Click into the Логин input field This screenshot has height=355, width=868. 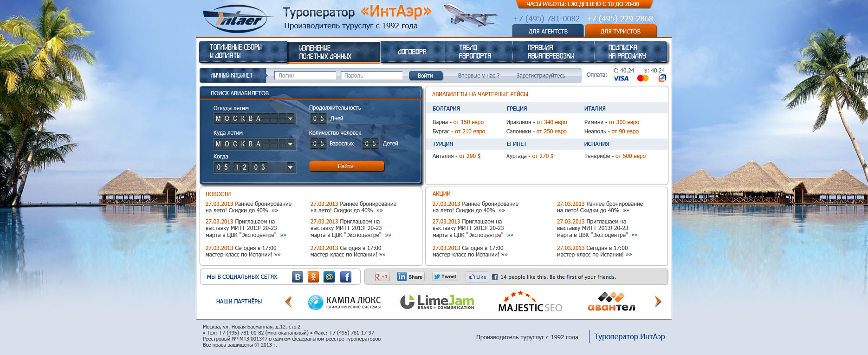tap(305, 76)
